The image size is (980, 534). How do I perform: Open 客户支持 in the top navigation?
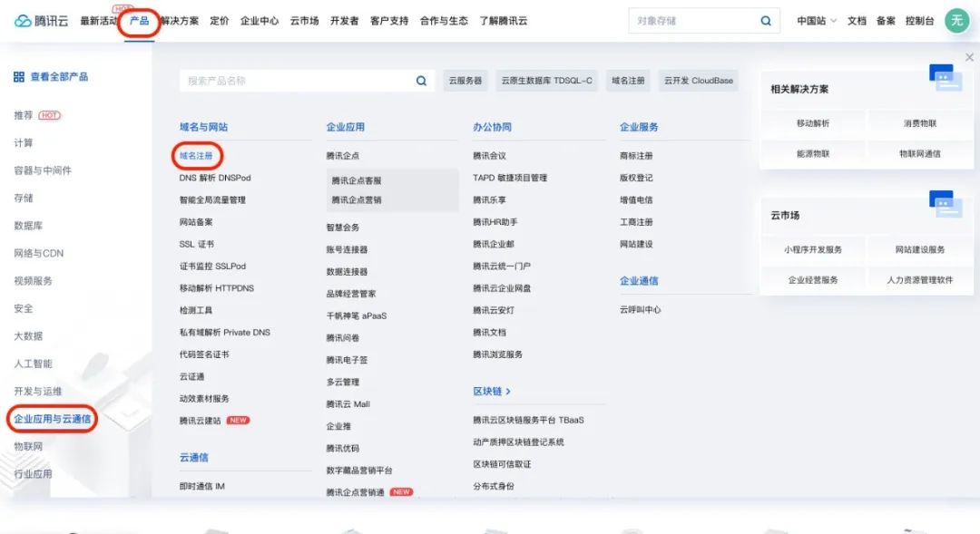(389, 21)
